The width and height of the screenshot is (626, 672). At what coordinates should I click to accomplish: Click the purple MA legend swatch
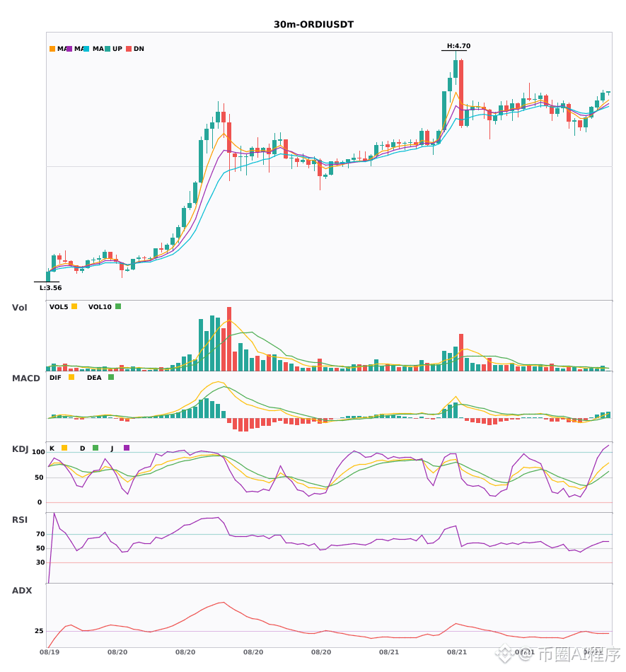click(69, 49)
